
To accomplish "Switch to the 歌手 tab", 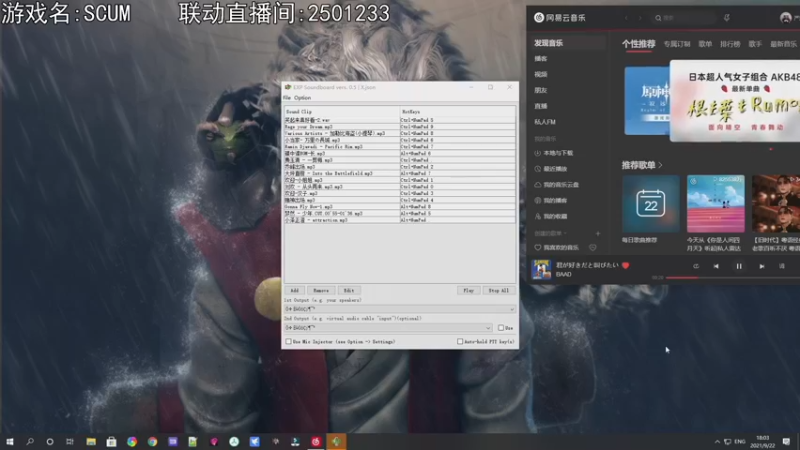I will click(755, 44).
